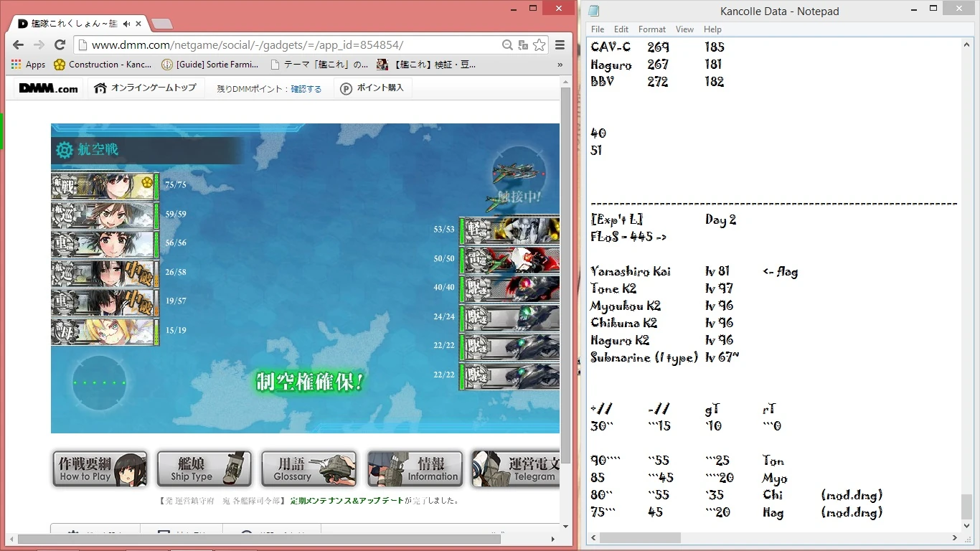Image resolution: width=980 pixels, height=551 pixels.
Task: Click the enemy ship card with 53/53 HP
Action: pos(509,230)
